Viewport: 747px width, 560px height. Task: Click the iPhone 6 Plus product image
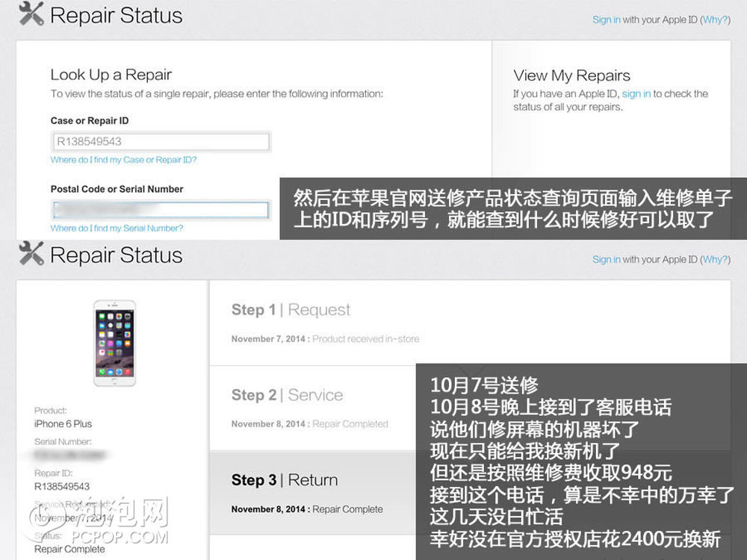click(x=114, y=343)
